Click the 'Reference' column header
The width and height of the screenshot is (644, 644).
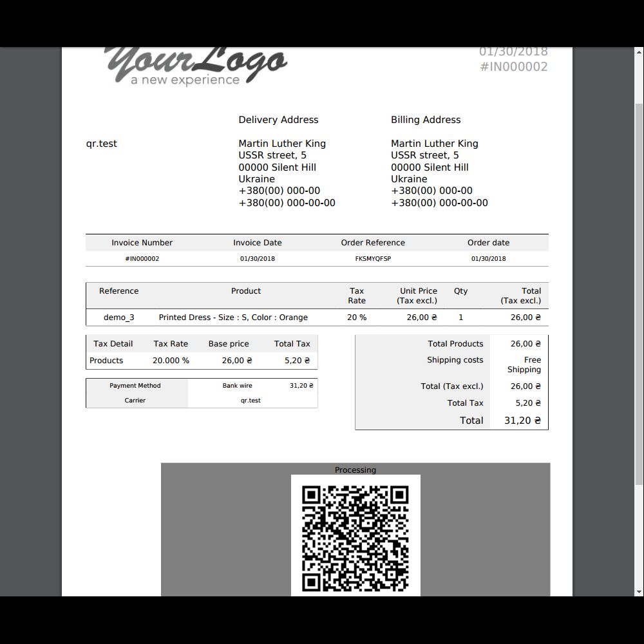coord(118,291)
